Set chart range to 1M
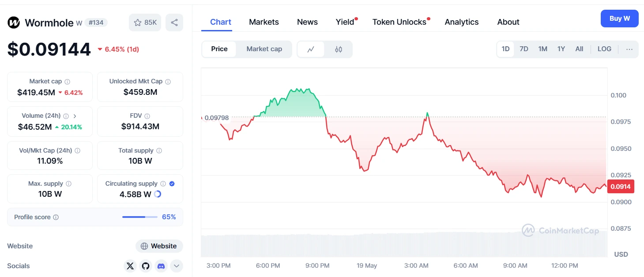Viewport: 644px width, 277px height. [x=543, y=49]
